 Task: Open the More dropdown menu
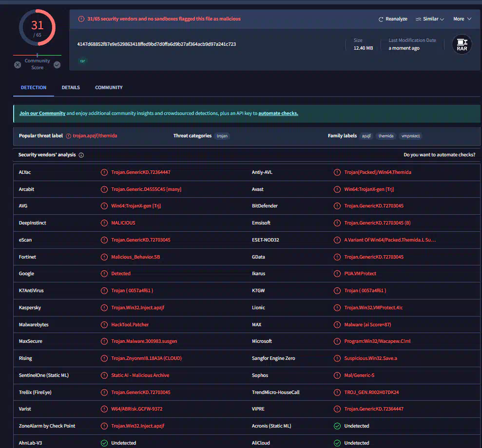click(462, 19)
